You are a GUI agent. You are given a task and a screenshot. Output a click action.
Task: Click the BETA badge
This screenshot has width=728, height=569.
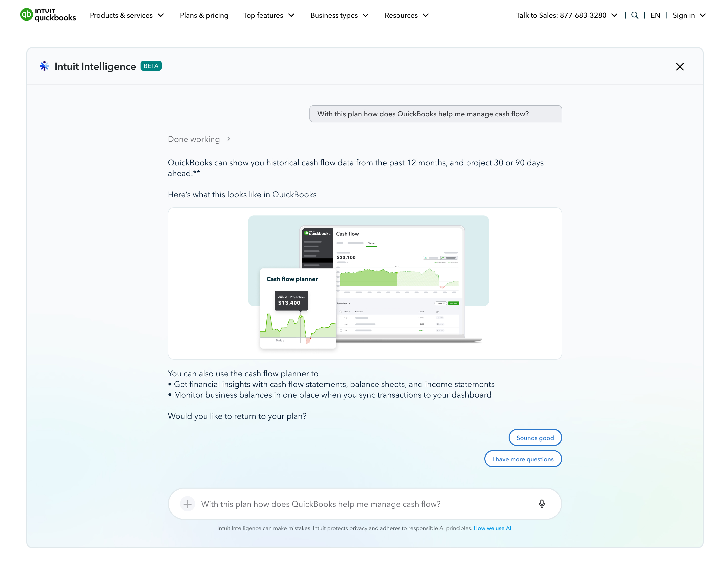coord(151,66)
